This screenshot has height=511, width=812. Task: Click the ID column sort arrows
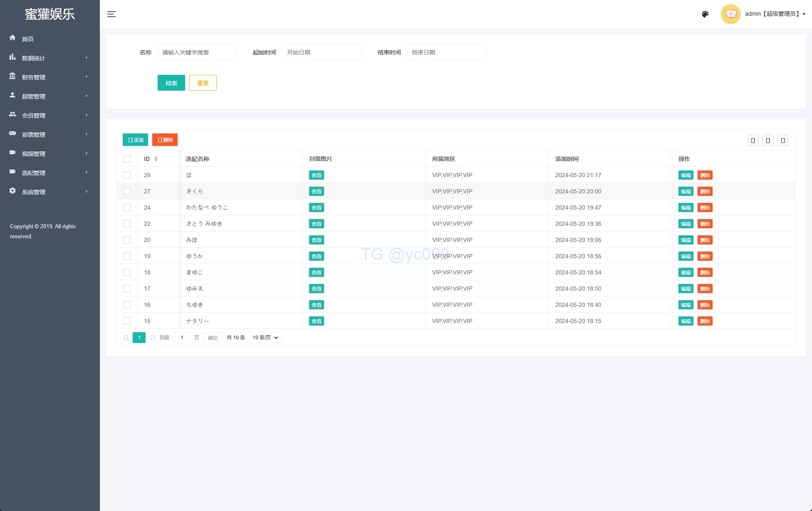click(x=156, y=159)
